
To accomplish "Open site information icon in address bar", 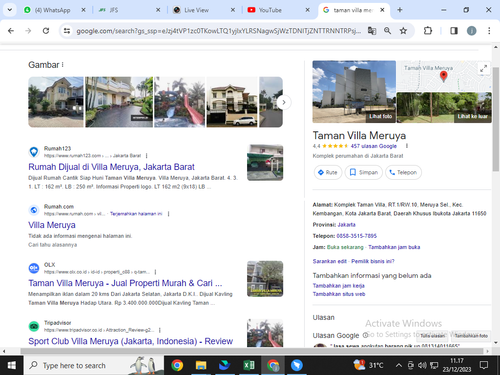I will pos(67,31).
